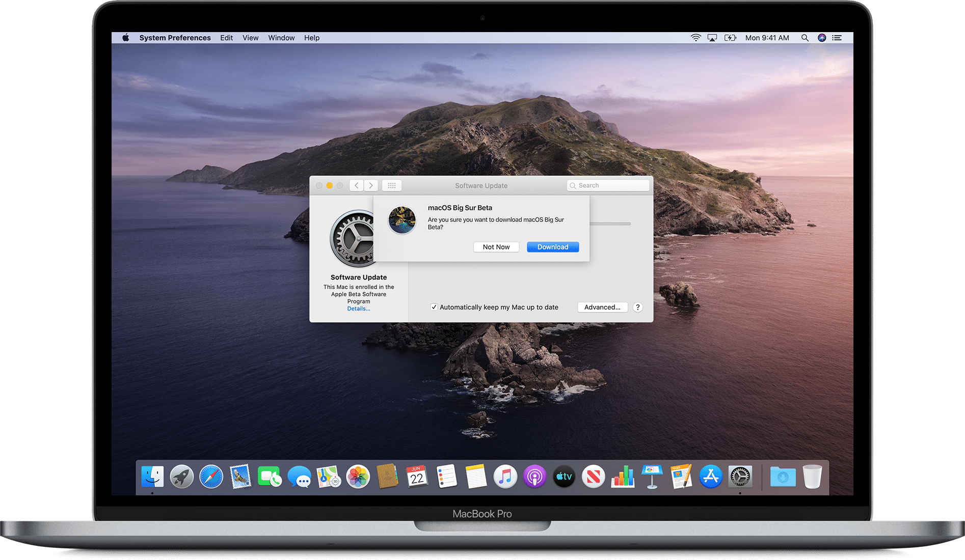965x560 pixels.
Task: Click the update progress bar
Action: (x=610, y=223)
